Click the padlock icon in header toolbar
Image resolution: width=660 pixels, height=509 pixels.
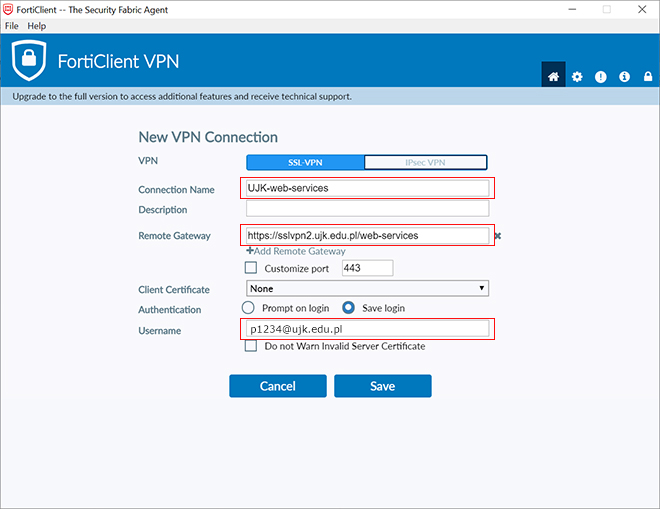647,77
